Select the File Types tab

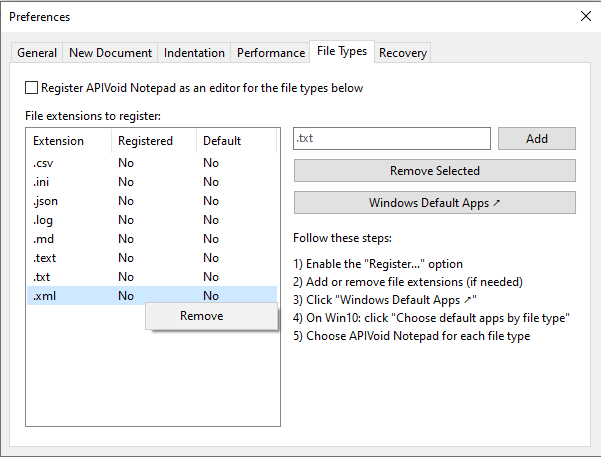pos(342,51)
